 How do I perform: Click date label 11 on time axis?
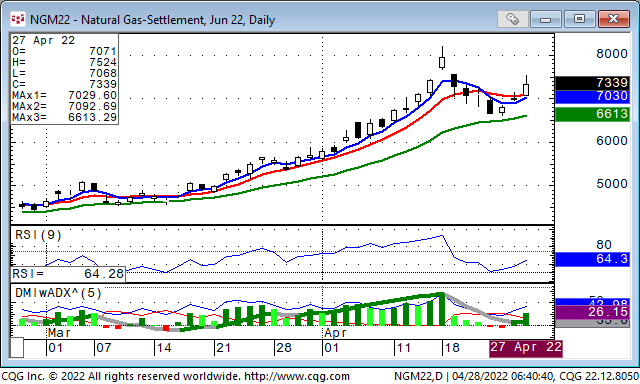click(404, 348)
